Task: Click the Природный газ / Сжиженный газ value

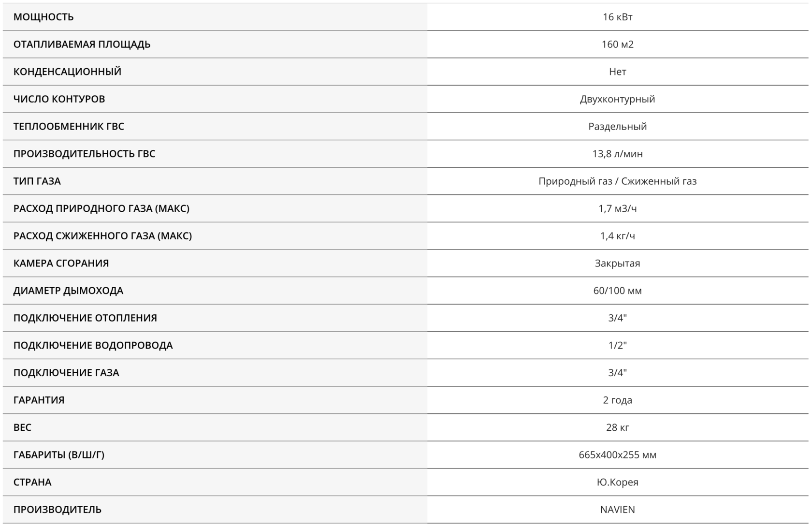Action: point(617,181)
